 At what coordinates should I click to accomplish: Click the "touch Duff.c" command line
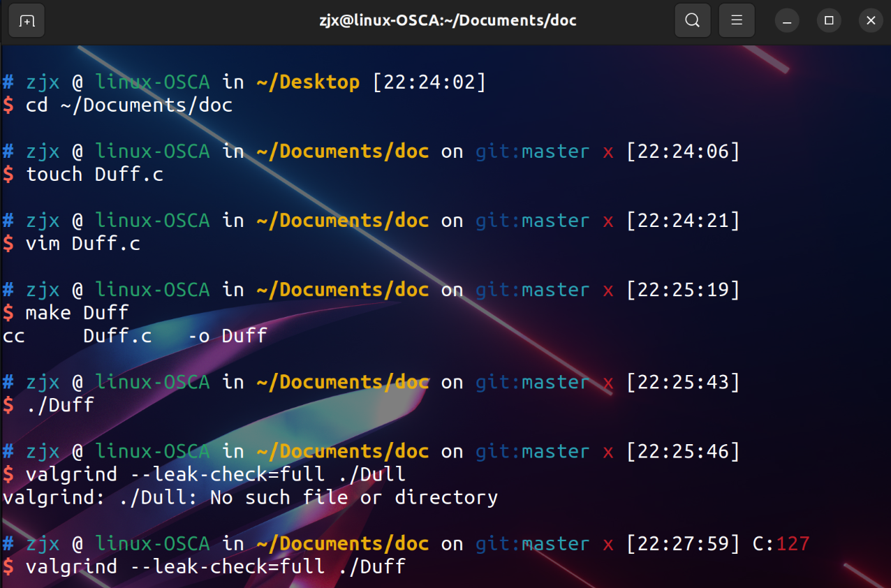point(94,175)
